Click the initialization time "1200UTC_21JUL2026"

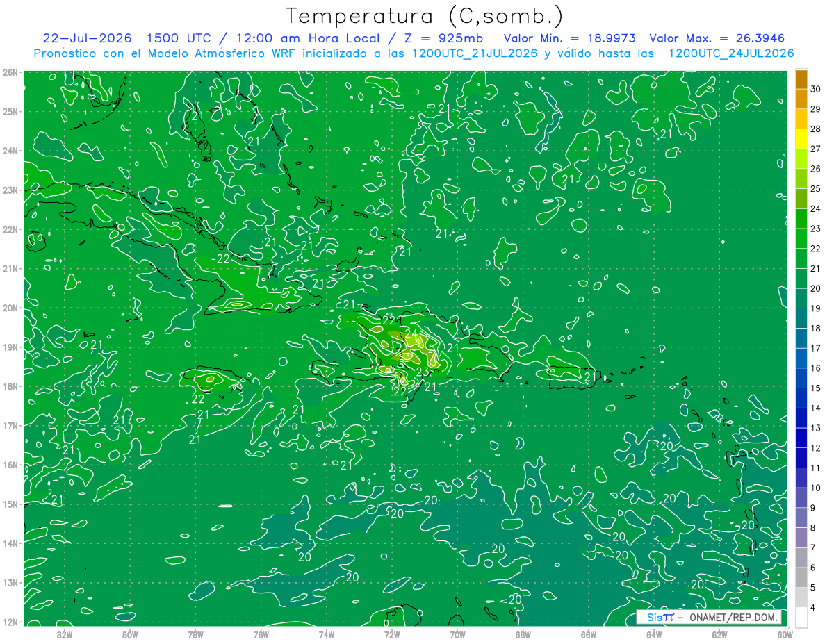[x=475, y=53]
